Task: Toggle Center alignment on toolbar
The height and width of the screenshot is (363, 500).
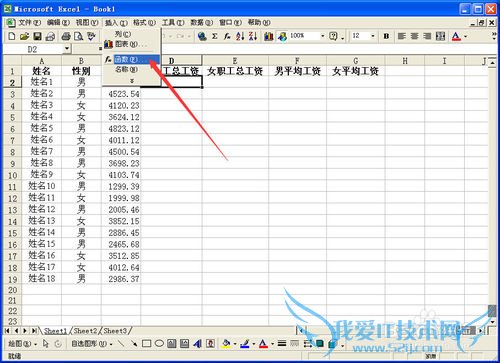Action: (415, 36)
